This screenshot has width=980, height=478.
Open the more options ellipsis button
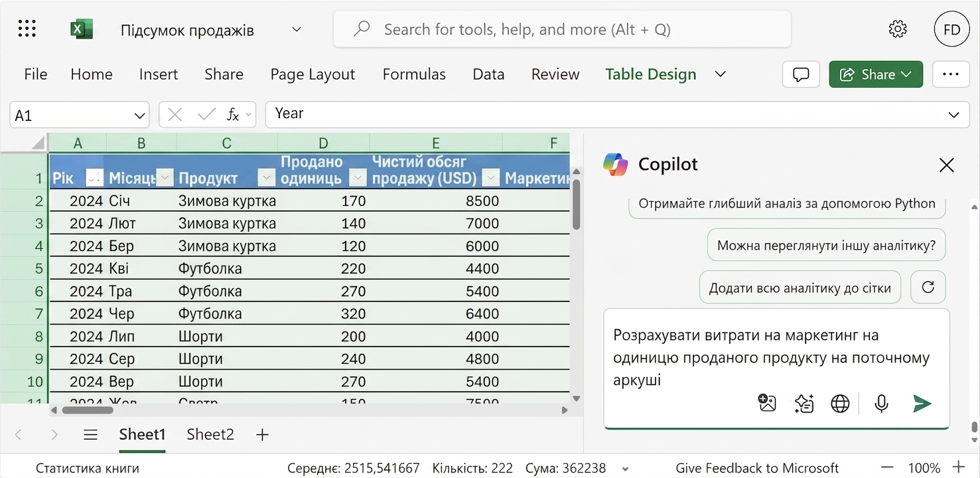click(951, 74)
